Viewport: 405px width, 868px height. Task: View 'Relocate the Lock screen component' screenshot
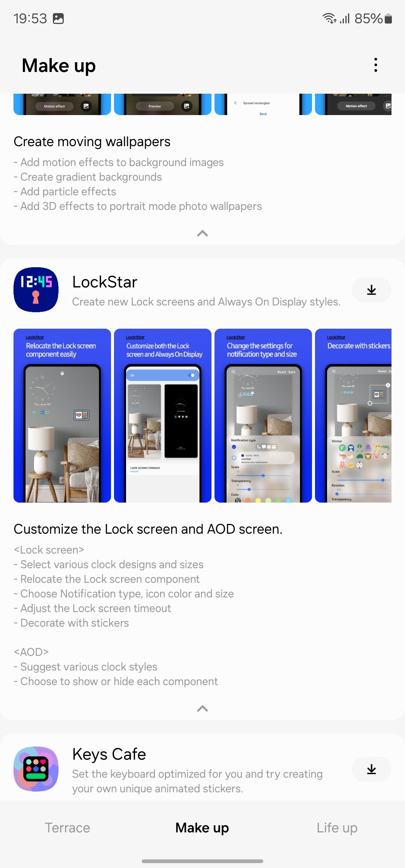pos(62,416)
